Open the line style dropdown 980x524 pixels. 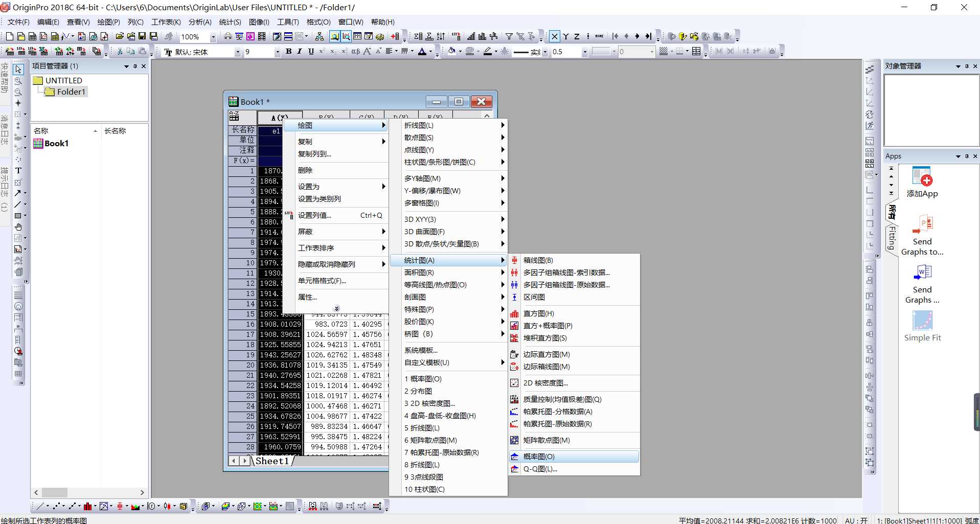tap(545, 52)
